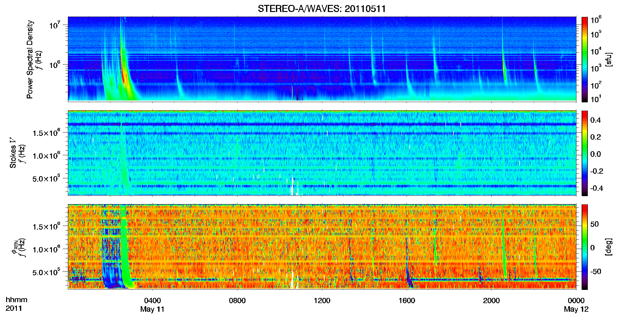This screenshot has height=332, width=644.
Task: Click the power spectral density colorbar
Action: (x=585, y=59)
